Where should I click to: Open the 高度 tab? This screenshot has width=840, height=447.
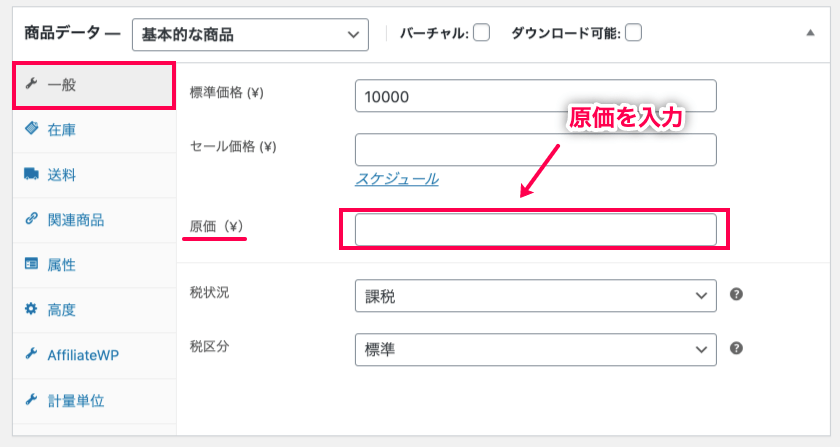click(94, 310)
